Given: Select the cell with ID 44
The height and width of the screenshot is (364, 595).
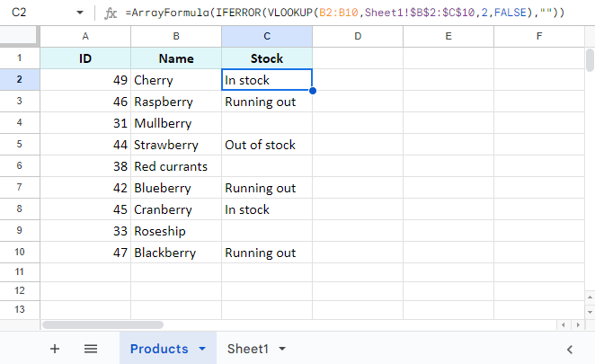Looking at the screenshot, I should (85, 145).
